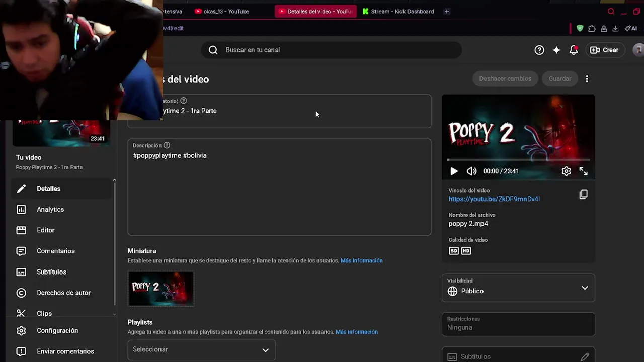Click the browser profile icon in toolbar
Image resolution: width=644 pixels, height=362 pixels.
[604, 28]
